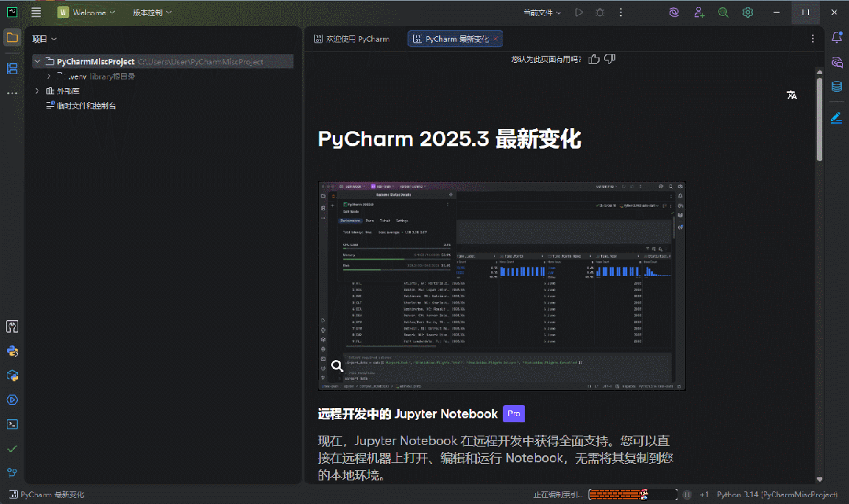Screen dimensions: 849x504
Task: Close the PyCharm 最新变化 tab
Action: pyautogui.click(x=496, y=39)
